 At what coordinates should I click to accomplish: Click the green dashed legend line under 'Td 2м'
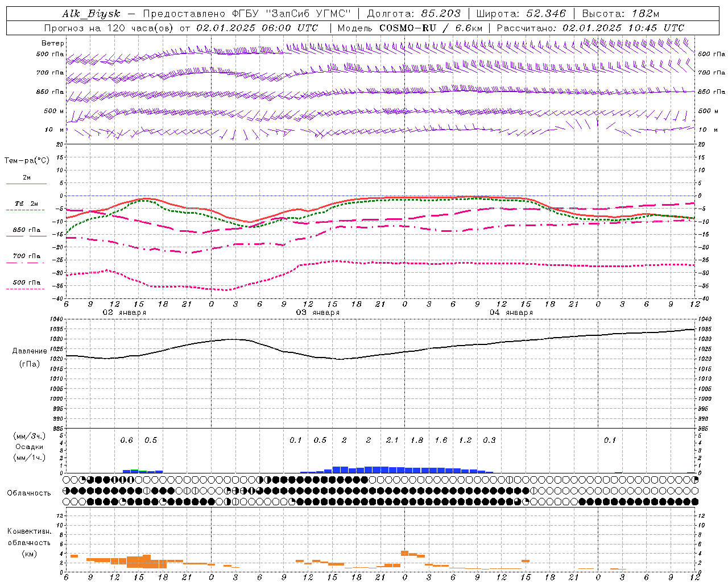pyautogui.click(x=25, y=210)
